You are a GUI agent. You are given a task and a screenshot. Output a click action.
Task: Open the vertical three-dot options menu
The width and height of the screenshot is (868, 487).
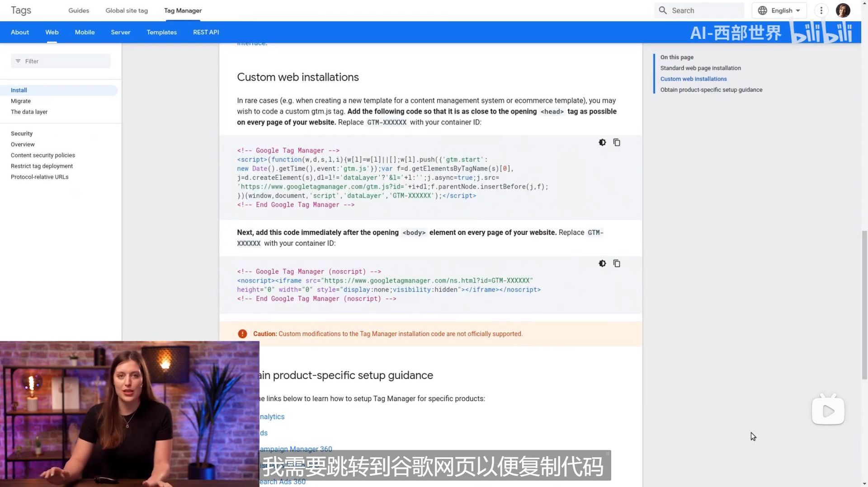point(821,10)
